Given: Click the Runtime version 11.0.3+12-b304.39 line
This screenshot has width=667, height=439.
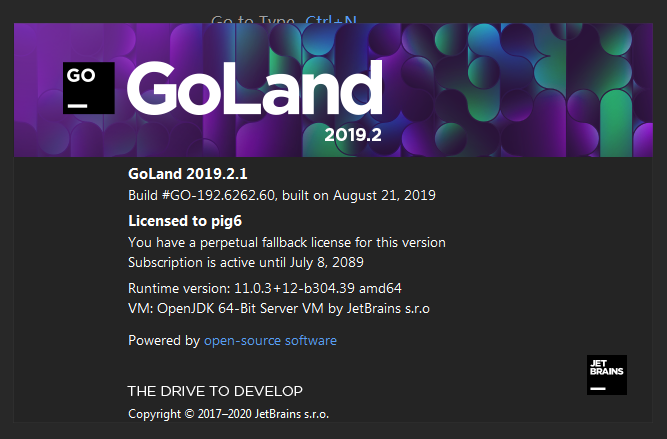Looking at the screenshot, I should pos(265,288).
